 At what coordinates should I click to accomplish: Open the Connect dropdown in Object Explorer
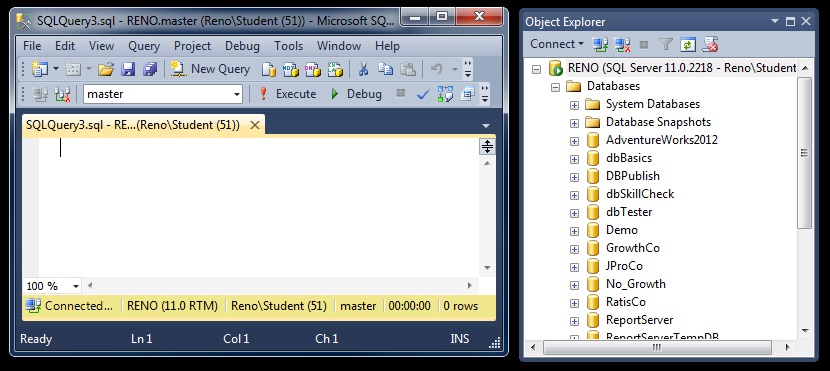[557, 44]
